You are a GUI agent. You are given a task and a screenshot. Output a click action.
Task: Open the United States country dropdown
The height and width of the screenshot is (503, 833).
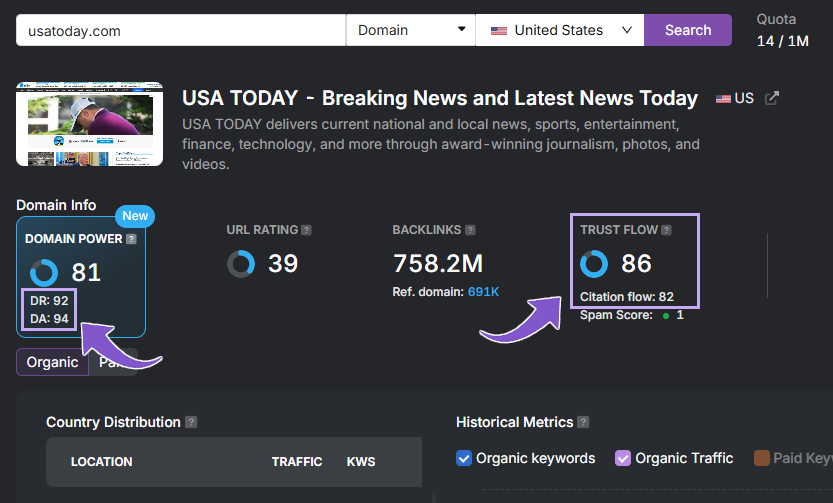(560, 30)
